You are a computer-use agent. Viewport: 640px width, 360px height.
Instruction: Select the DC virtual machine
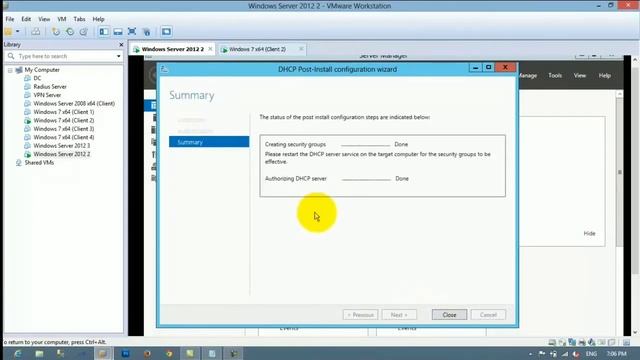37,78
